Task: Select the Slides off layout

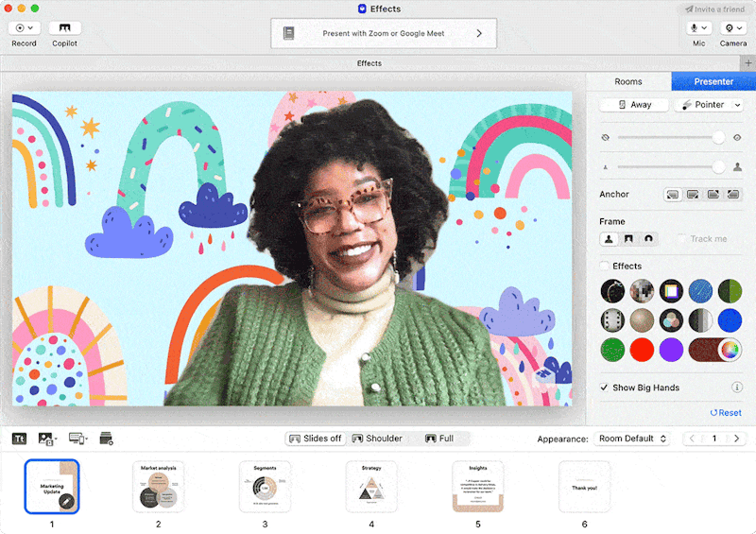Action: pos(316,439)
